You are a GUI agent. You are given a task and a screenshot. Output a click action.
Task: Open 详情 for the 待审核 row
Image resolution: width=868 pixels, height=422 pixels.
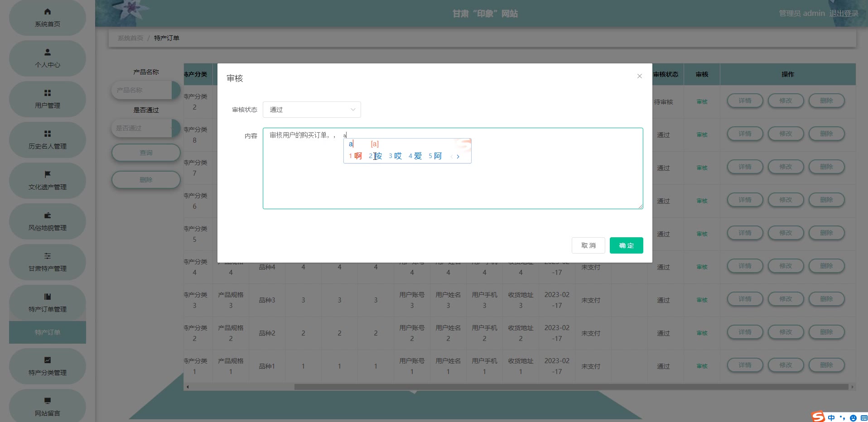(745, 101)
